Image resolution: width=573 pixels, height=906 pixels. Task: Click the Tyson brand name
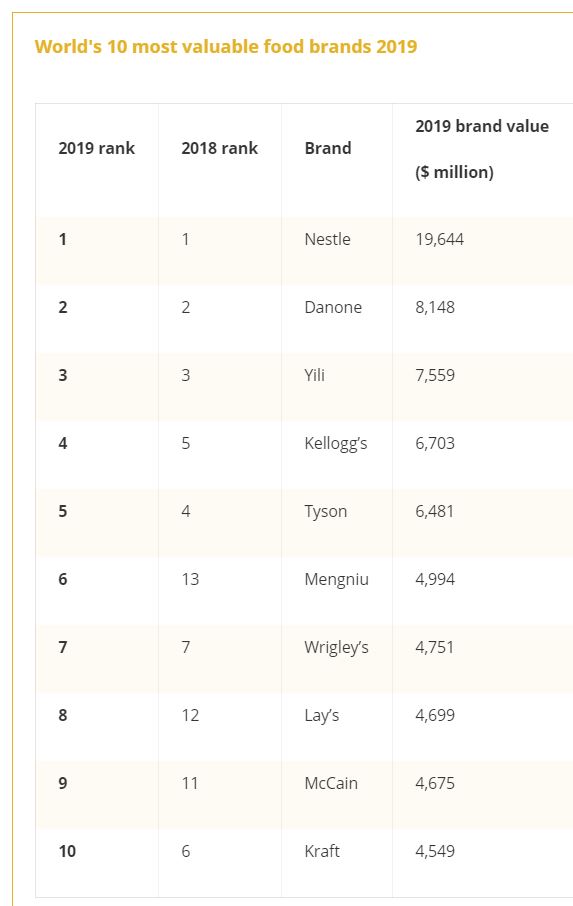326,511
